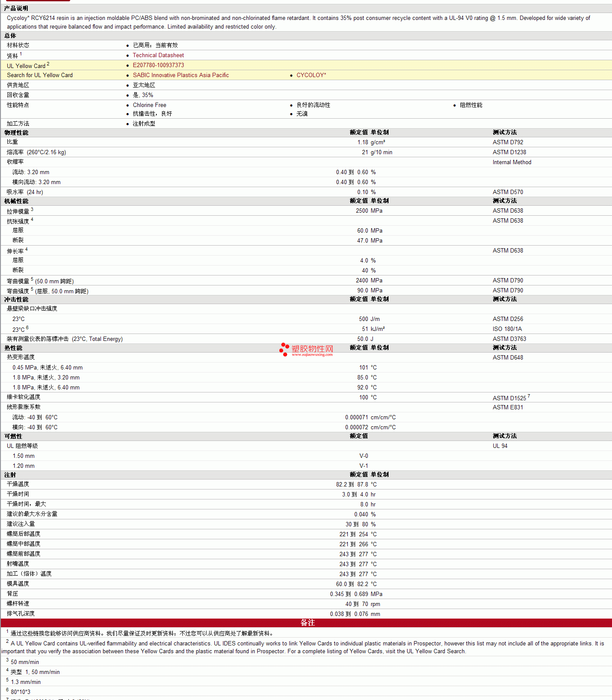Click break tensile strength 47.0 MPa
Image resolution: width=612 pixels, height=700 pixels.
pos(370,241)
